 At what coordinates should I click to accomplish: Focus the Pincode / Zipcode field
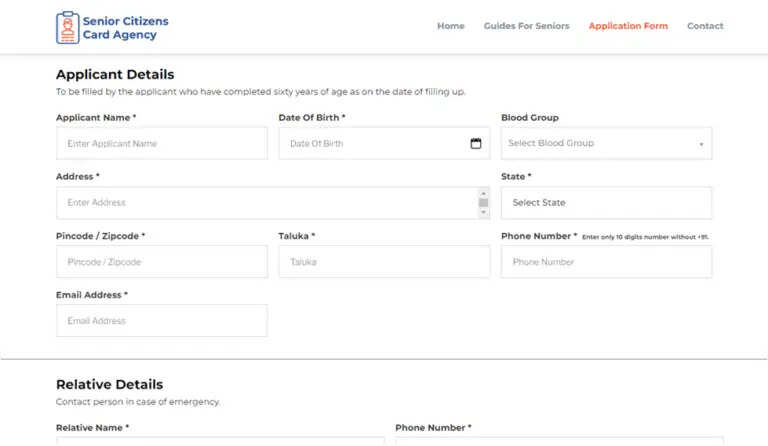click(x=162, y=262)
